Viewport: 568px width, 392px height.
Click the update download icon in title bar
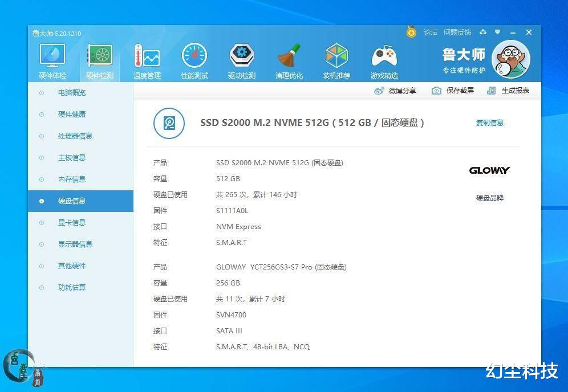[x=483, y=32]
